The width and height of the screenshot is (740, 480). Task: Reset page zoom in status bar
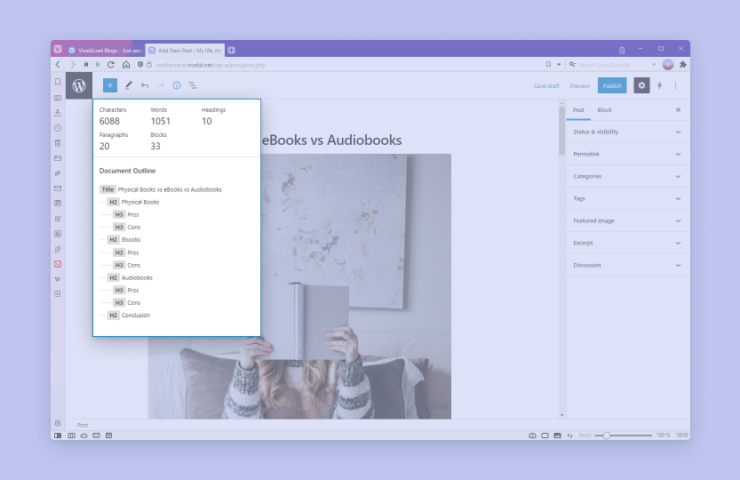coord(585,436)
